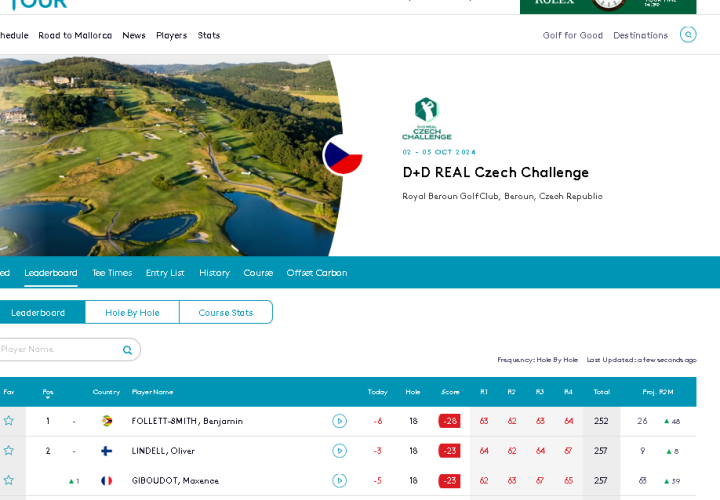Click the Today column header

(377, 392)
